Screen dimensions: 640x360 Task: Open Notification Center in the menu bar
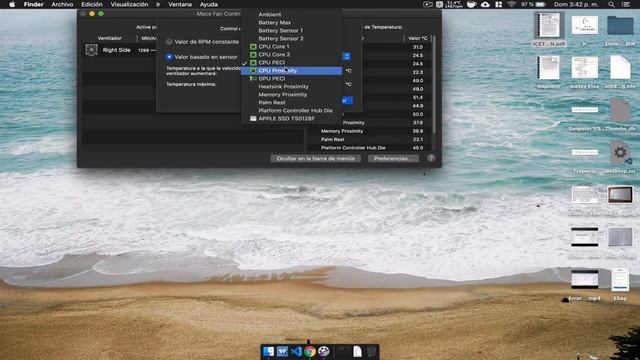(x=625, y=4)
